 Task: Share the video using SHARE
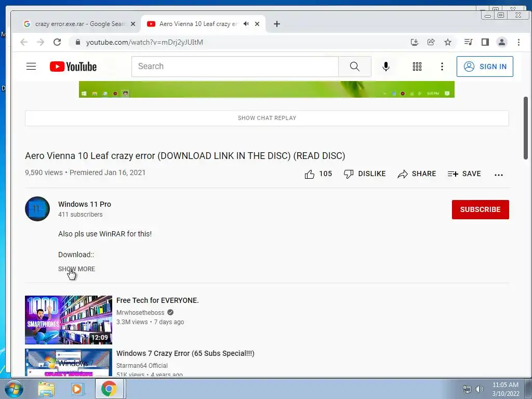(417, 174)
